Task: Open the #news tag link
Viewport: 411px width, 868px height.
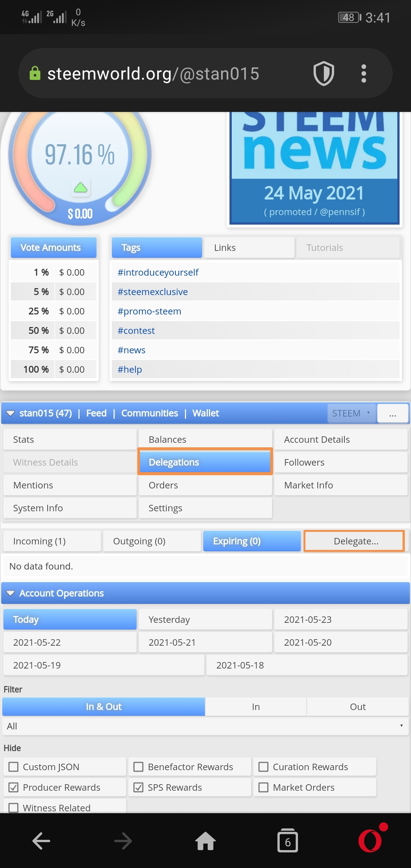Action: click(x=131, y=350)
